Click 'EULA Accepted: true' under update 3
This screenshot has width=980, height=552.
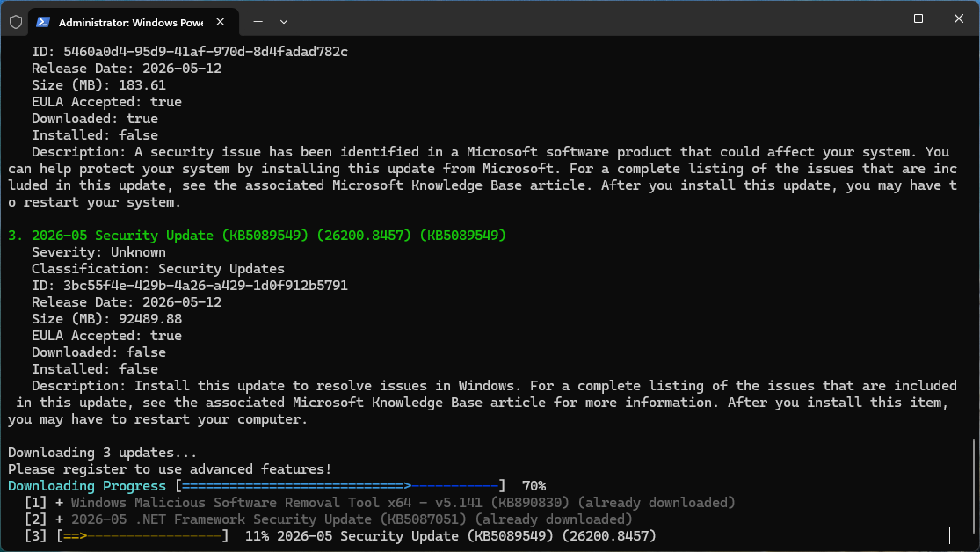(107, 336)
